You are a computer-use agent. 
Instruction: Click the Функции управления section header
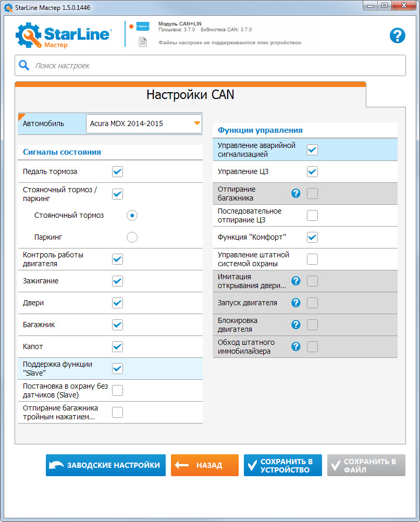click(260, 130)
